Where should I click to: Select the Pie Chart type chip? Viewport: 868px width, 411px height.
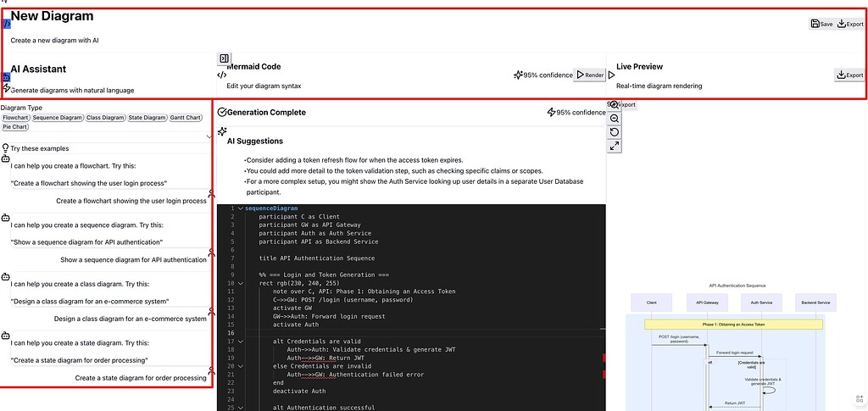click(15, 126)
